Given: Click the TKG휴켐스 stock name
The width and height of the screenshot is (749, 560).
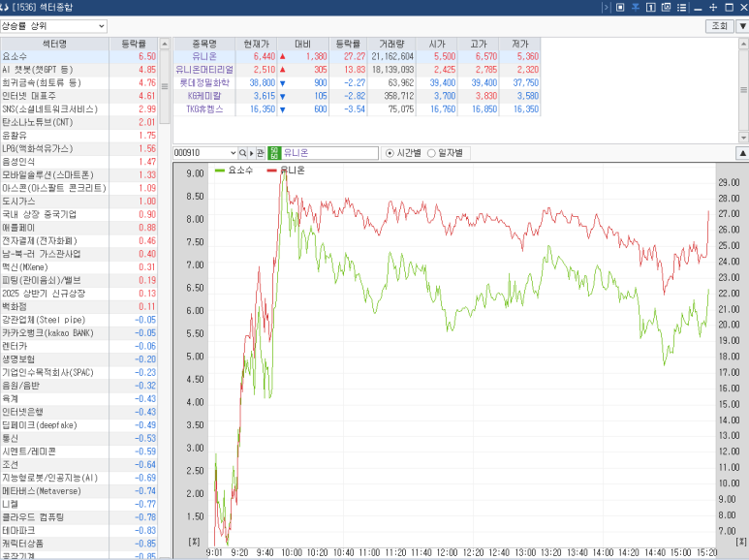Looking at the screenshot, I should 204,109.
